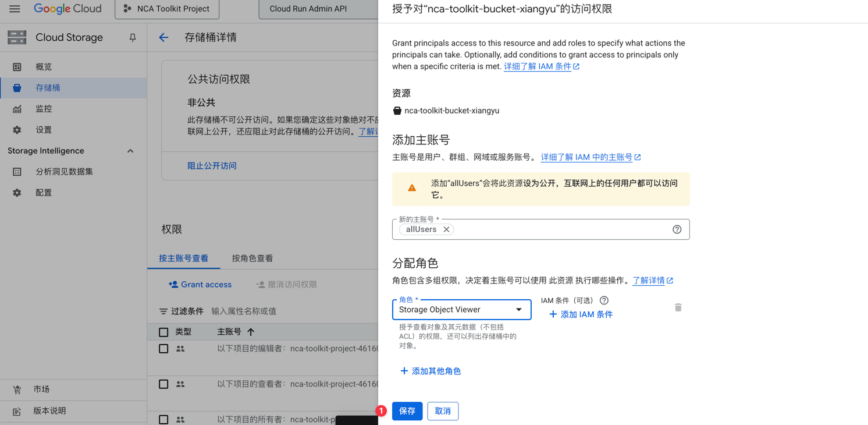Open the main navigation hamburger menu

15,9
